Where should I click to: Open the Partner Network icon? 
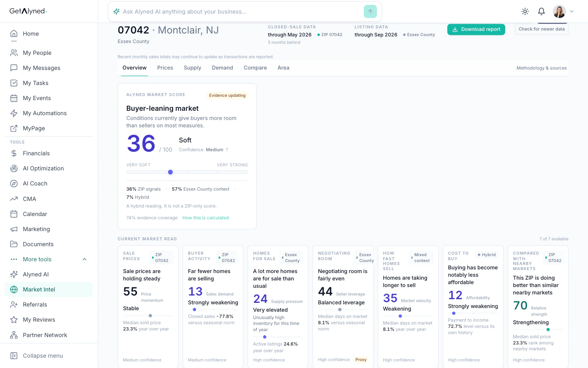[14, 335]
